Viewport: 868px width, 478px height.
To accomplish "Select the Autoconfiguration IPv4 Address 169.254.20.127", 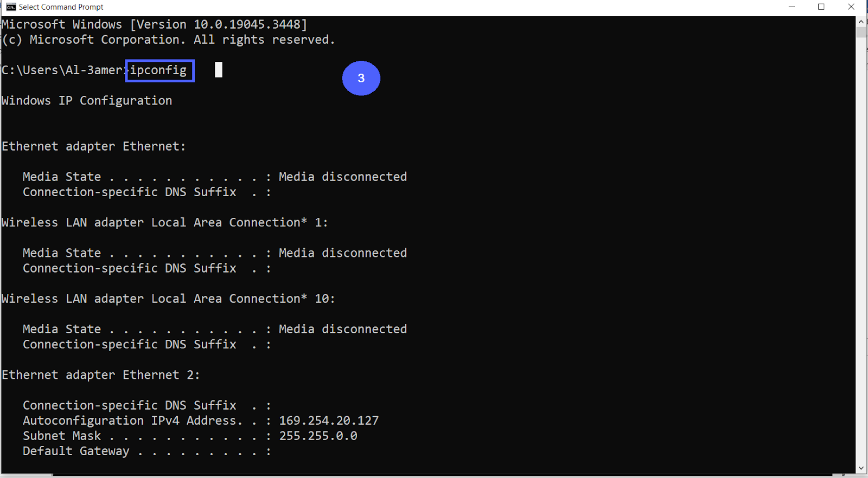I will (x=328, y=420).
